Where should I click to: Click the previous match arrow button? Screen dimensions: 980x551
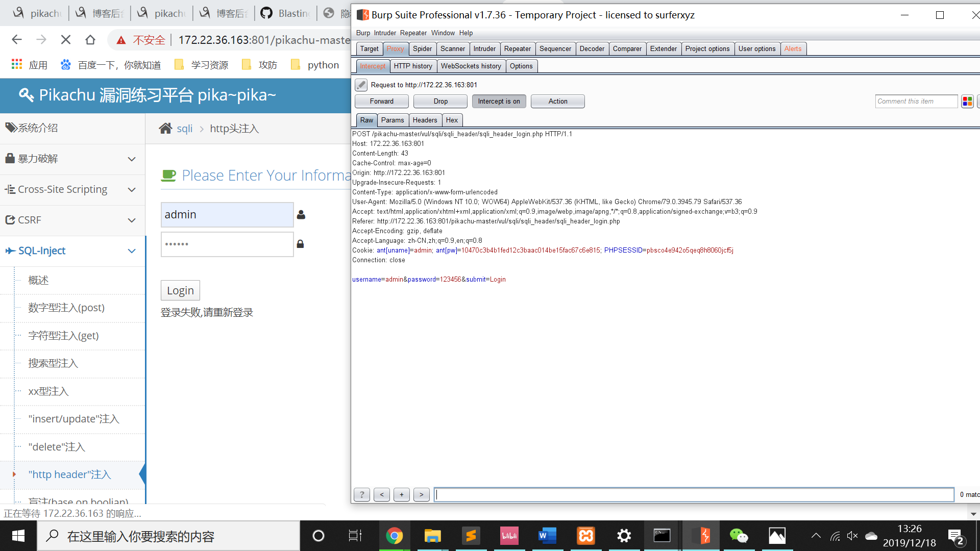pyautogui.click(x=382, y=494)
